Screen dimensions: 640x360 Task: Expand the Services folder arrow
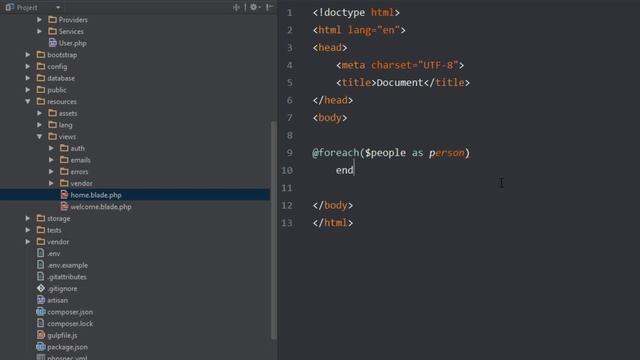pyautogui.click(x=40, y=31)
